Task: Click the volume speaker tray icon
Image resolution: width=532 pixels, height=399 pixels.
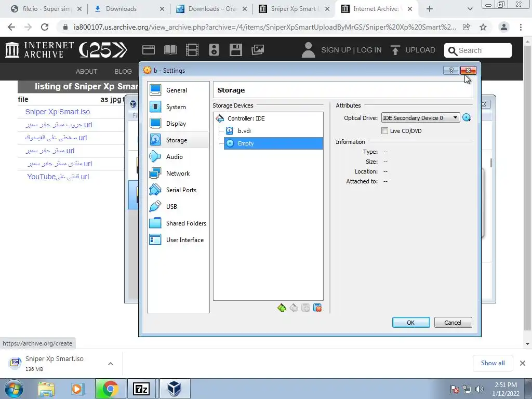Action: pos(480,389)
